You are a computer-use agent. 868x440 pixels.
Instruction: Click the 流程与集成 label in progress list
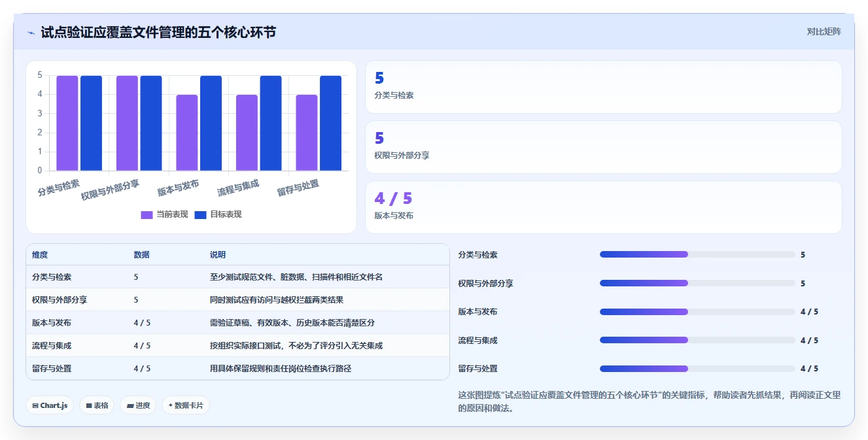(x=478, y=341)
